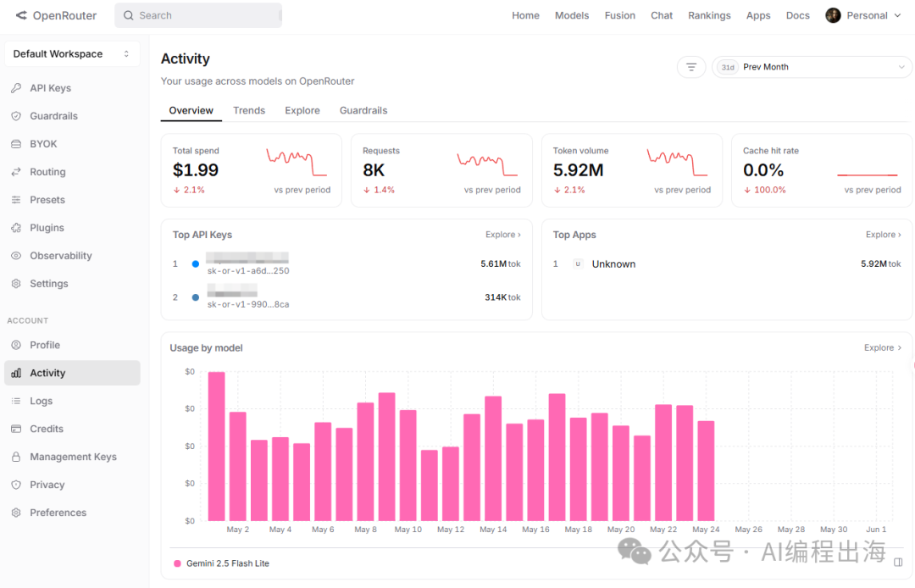The image size is (915, 588).
Task: Click the Requests 8K card
Action: 441,170
